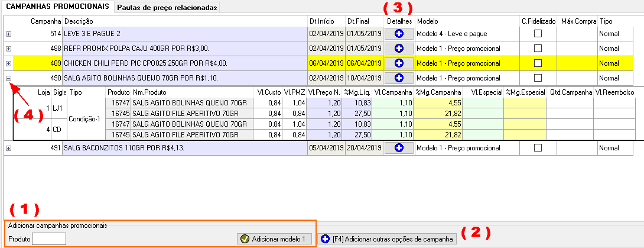Select SALG BACONZITOS 110GR description
The width and height of the screenshot is (644, 248).
pos(185,147)
